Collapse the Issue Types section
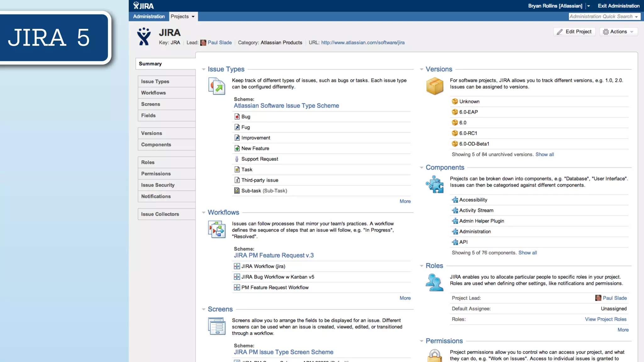644x362 pixels. point(203,69)
